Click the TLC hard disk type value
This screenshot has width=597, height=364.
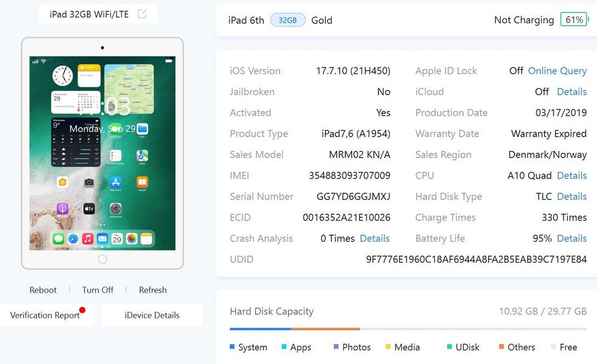[x=544, y=196]
